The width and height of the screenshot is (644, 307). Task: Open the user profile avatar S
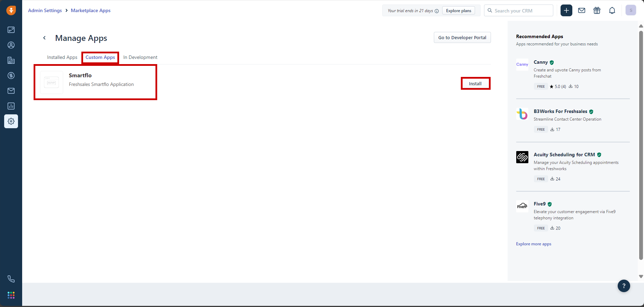point(631,10)
